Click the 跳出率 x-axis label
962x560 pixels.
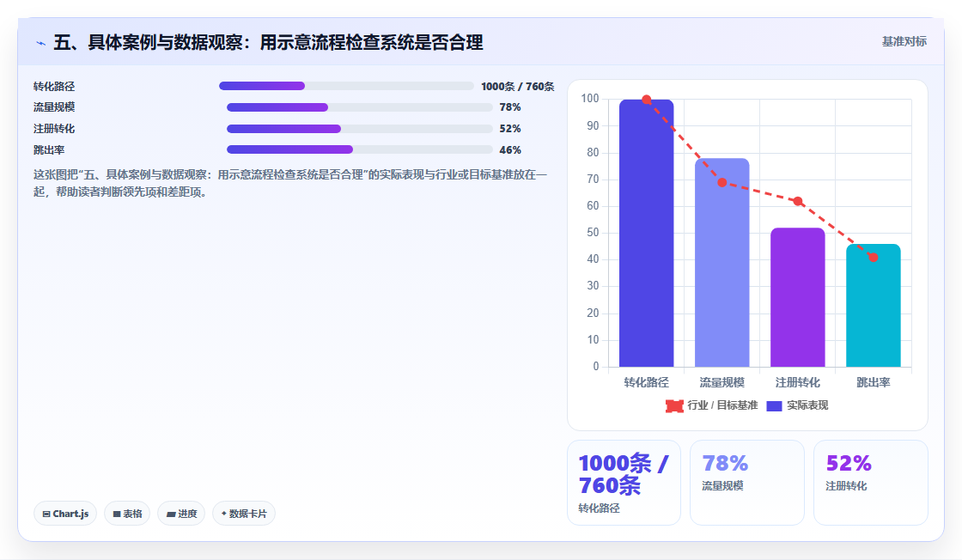873,382
